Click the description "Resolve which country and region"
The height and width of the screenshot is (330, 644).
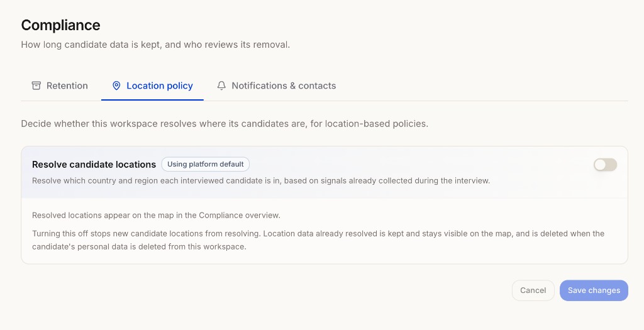(x=261, y=181)
